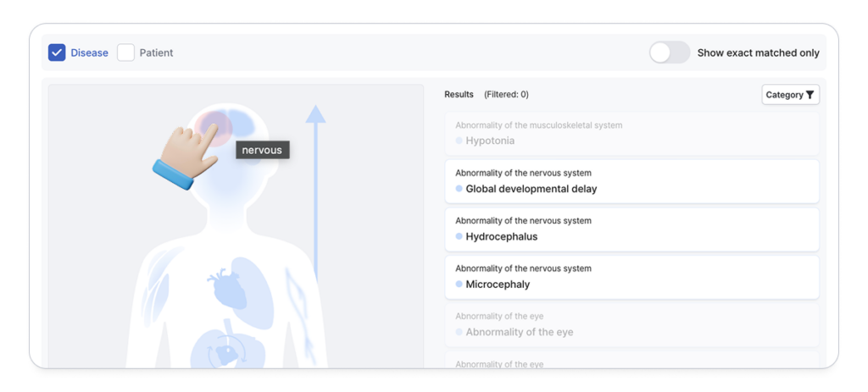Uncheck the Disease checkbox

(57, 52)
